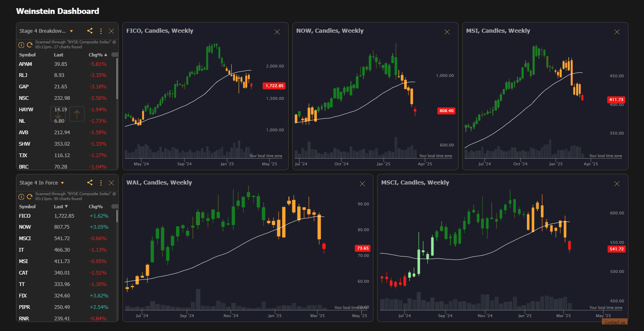Select the NL symbol

tap(22, 121)
